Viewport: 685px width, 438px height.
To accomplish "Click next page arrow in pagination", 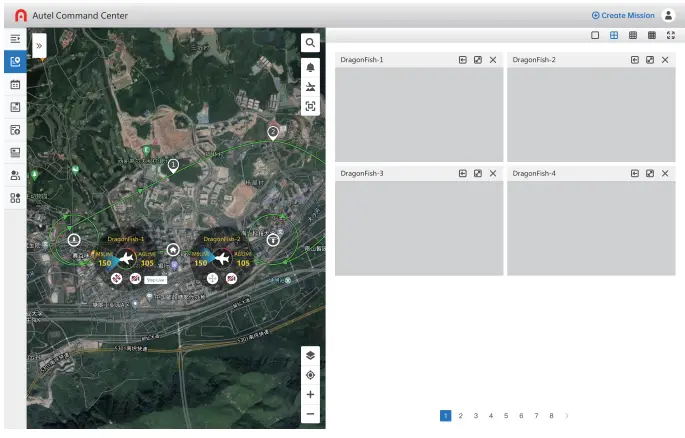I will (567, 416).
